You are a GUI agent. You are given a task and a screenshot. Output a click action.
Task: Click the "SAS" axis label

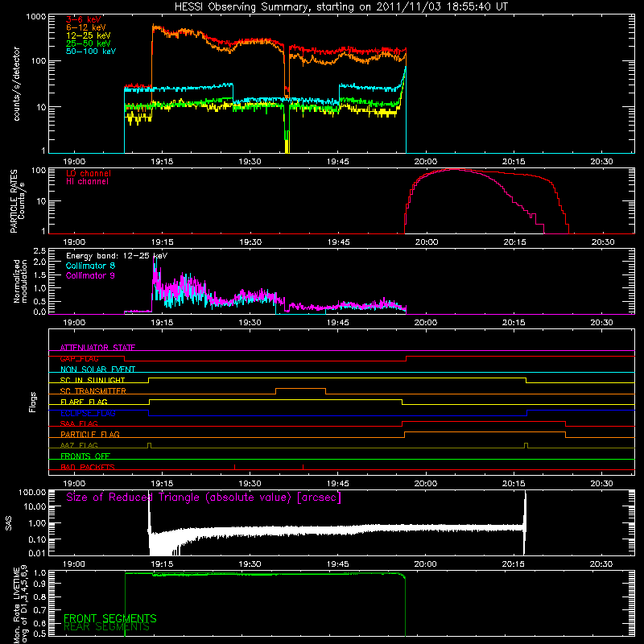pos(9,523)
